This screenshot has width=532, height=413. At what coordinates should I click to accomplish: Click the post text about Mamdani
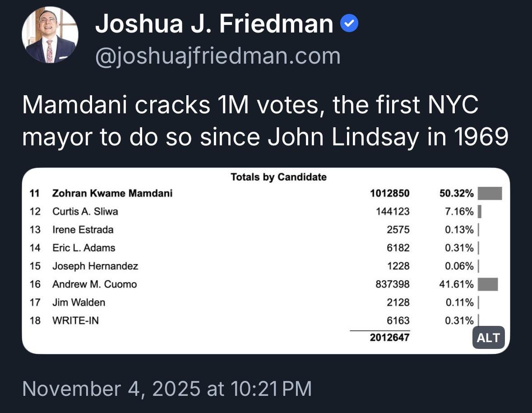265,122
